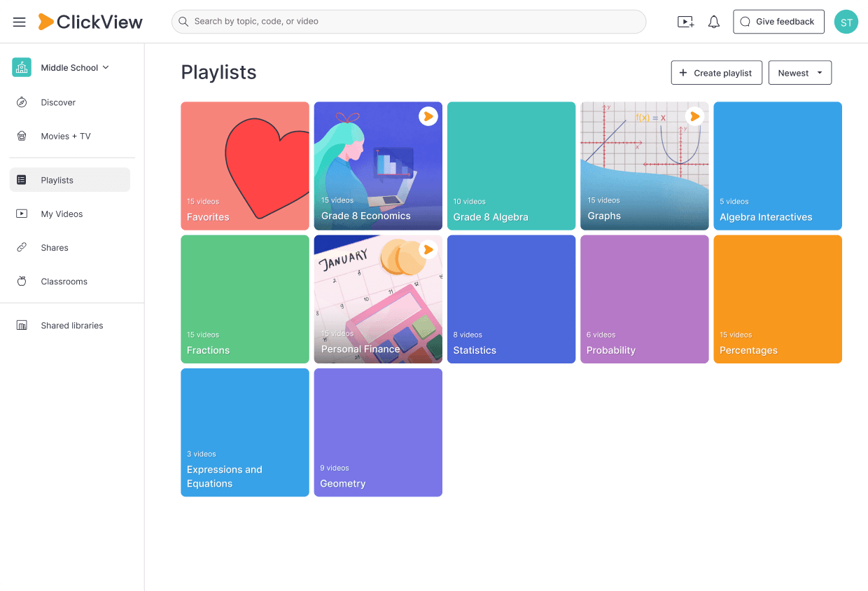This screenshot has width=868, height=591.
Task: Click the Playlists page heading
Action: click(218, 73)
